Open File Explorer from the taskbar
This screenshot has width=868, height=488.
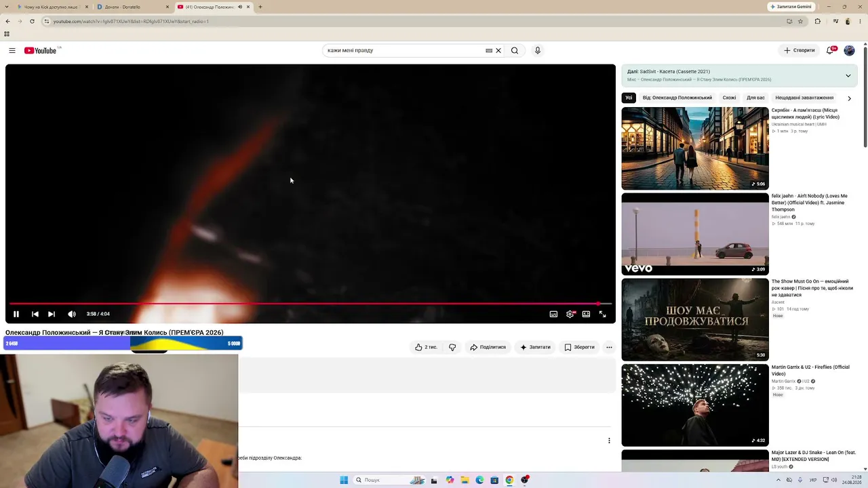(x=465, y=480)
